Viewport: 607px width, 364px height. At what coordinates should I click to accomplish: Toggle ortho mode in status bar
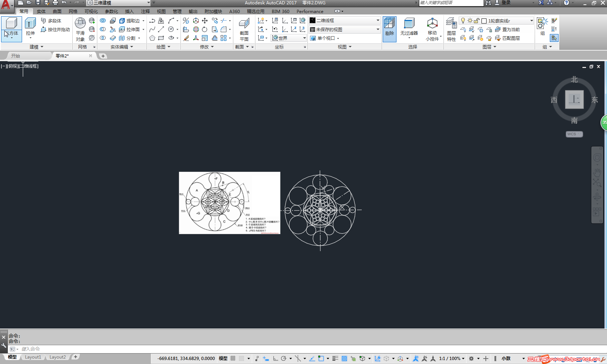coord(275,359)
